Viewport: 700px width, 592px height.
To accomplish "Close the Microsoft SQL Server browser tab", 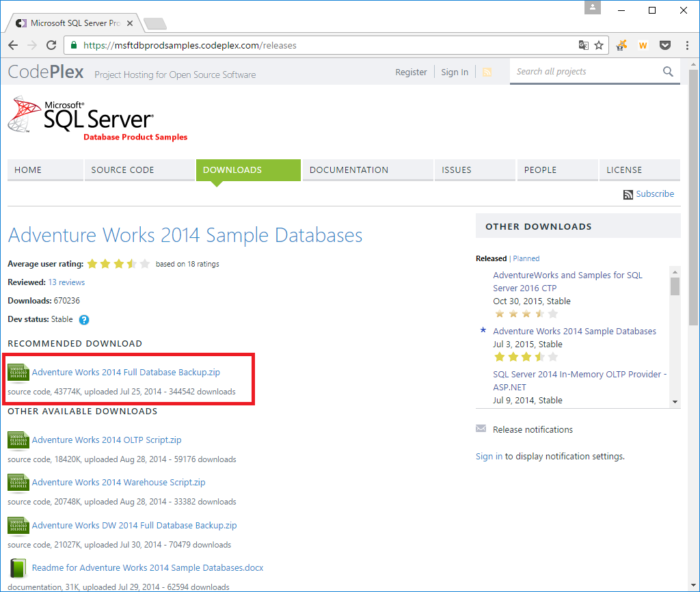I will click(129, 23).
